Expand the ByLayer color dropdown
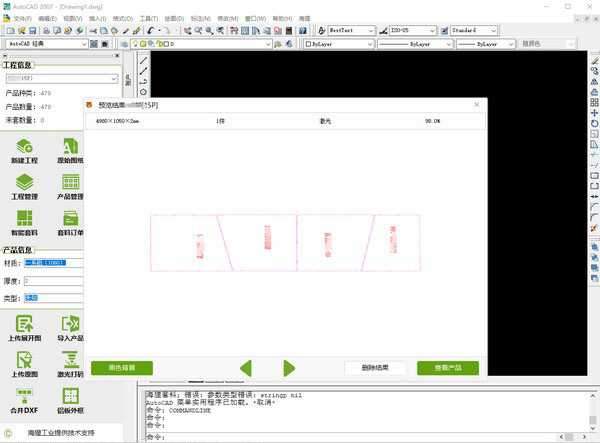The width and height of the screenshot is (600, 443). (x=334, y=45)
